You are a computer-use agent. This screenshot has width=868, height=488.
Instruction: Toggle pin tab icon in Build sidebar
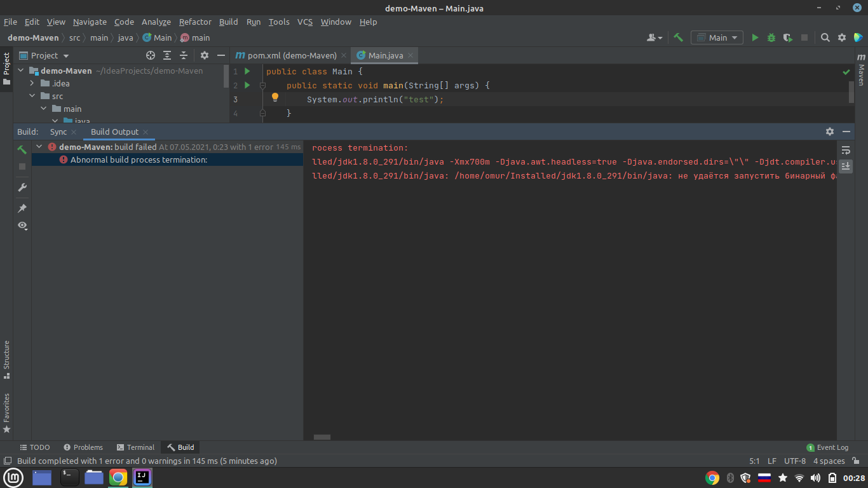[22, 208]
